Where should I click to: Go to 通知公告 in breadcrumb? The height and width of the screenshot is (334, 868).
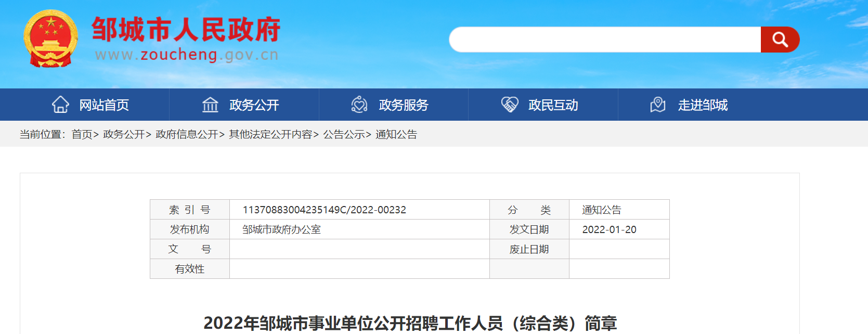point(396,134)
